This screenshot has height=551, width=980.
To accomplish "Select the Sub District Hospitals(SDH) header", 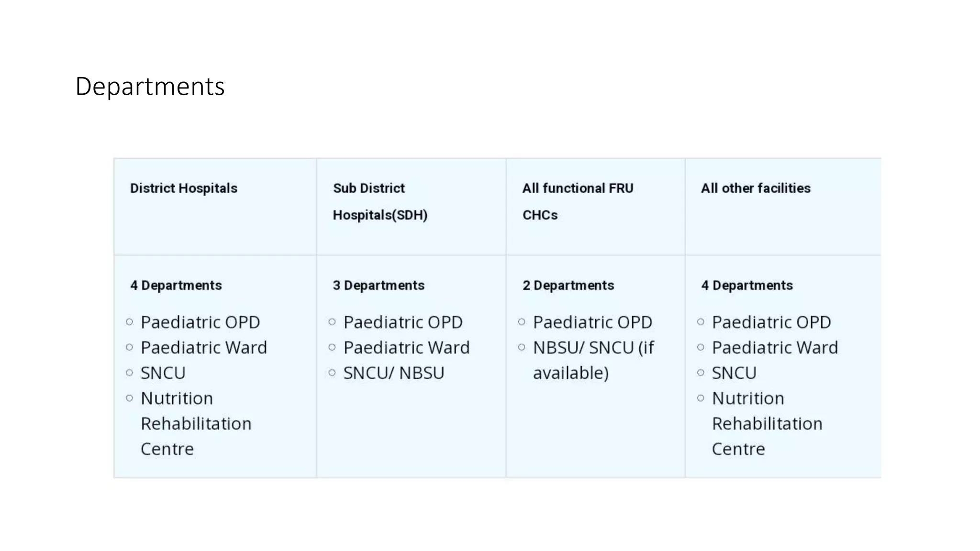I will point(380,202).
